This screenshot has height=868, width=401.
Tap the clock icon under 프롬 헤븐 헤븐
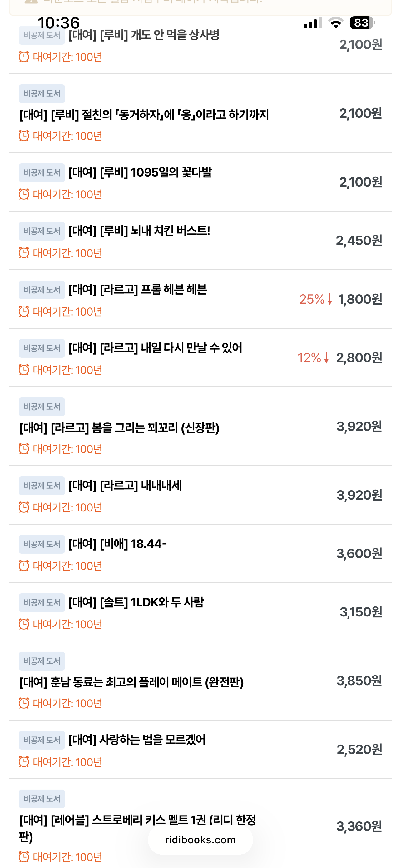coord(24,311)
